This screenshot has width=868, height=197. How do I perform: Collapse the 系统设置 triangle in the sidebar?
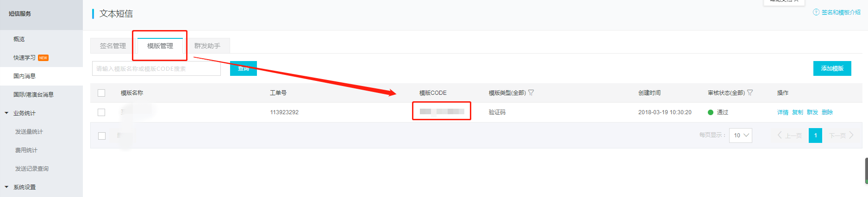click(6, 187)
